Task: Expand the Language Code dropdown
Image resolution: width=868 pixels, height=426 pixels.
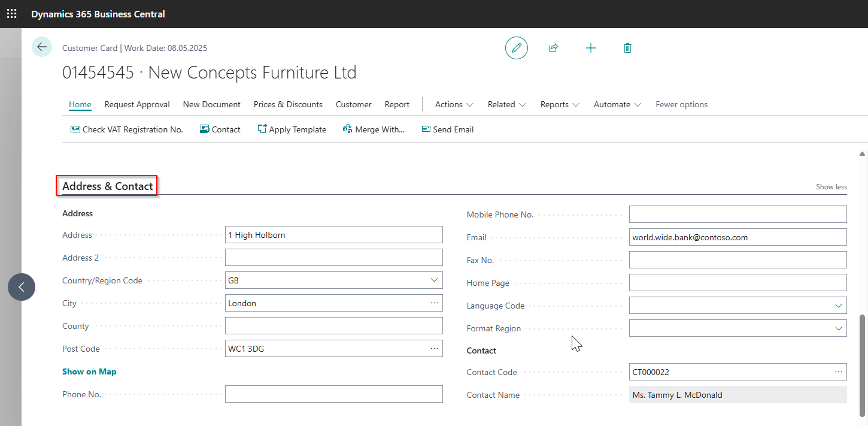Action: [x=839, y=306]
